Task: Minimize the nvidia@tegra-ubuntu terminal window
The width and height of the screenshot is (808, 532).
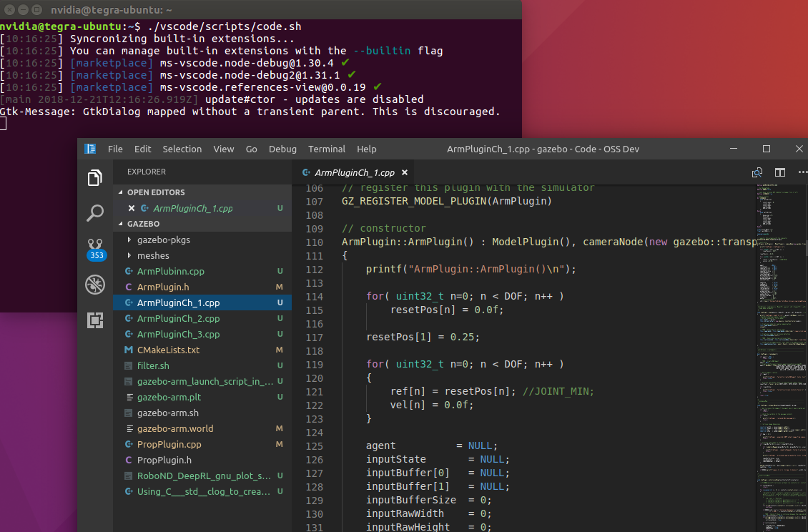Action: click(23, 10)
